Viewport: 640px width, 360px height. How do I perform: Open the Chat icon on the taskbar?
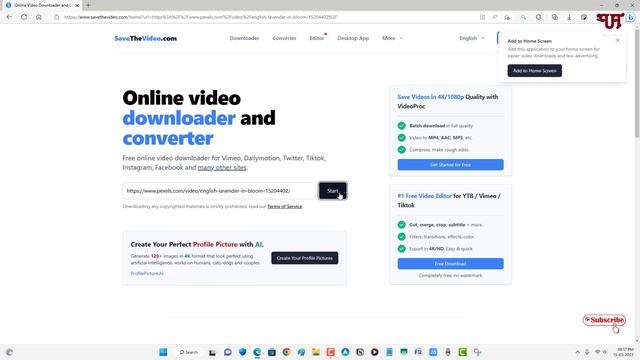coord(228,352)
